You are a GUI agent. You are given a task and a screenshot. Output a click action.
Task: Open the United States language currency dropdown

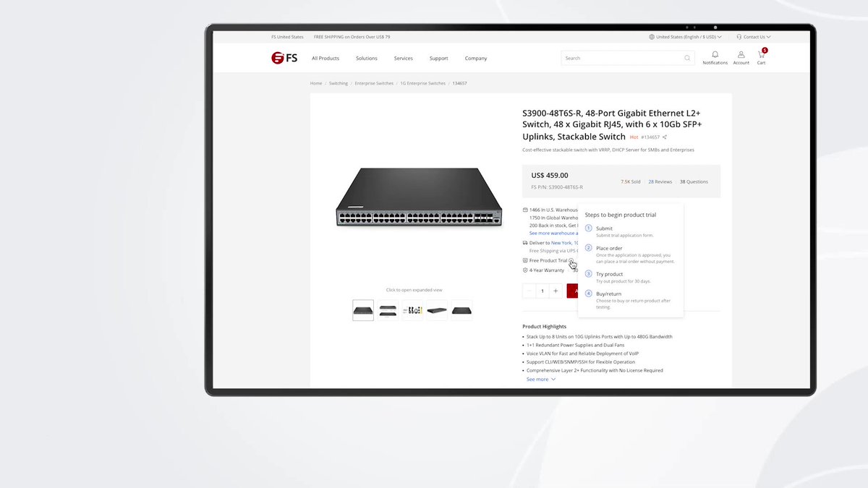click(x=685, y=36)
